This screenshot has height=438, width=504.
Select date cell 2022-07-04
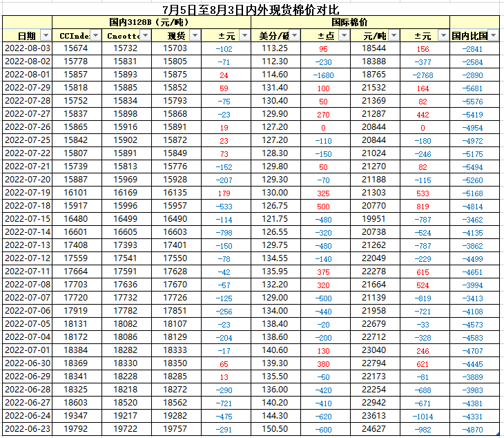tap(28, 337)
